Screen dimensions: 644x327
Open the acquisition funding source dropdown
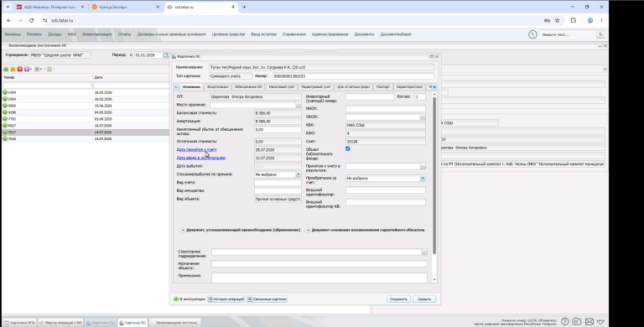423,179
